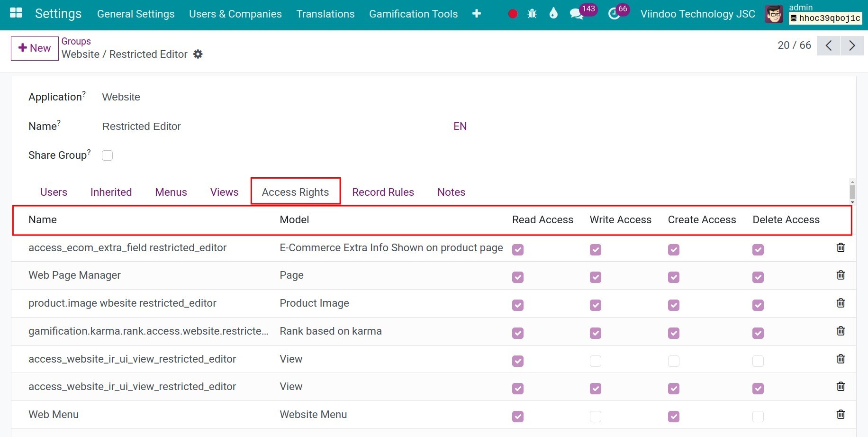Open the debug bug icon menu
The width and height of the screenshot is (868, 437).
532,14
